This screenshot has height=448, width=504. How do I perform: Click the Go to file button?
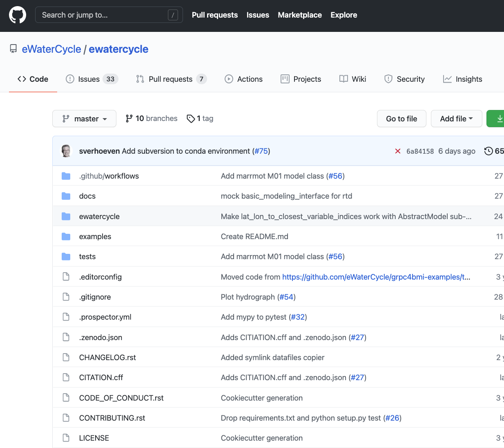(401, 119)
